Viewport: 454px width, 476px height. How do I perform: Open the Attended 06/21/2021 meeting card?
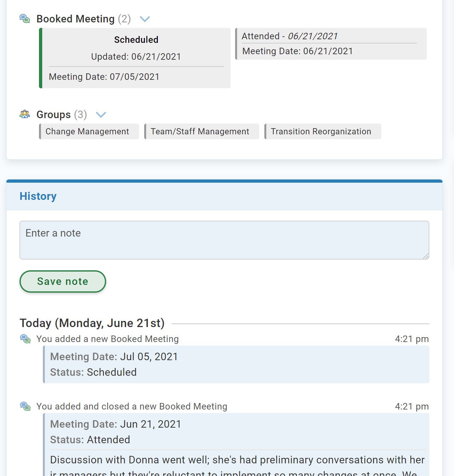pyautogui.click(x=331, y=44)
